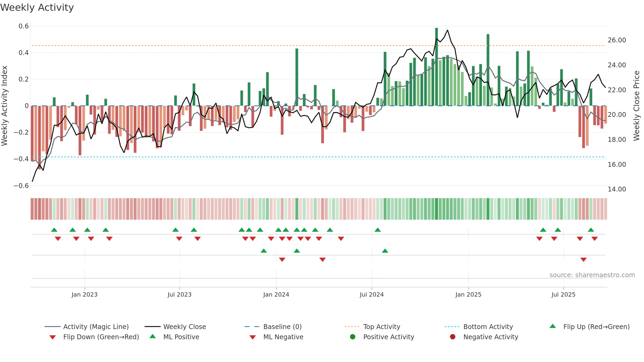The width and height of the screenshot is (644, 362).
Task: Click the ML Positive green triangle legend icon
Action: click(153, 336)
